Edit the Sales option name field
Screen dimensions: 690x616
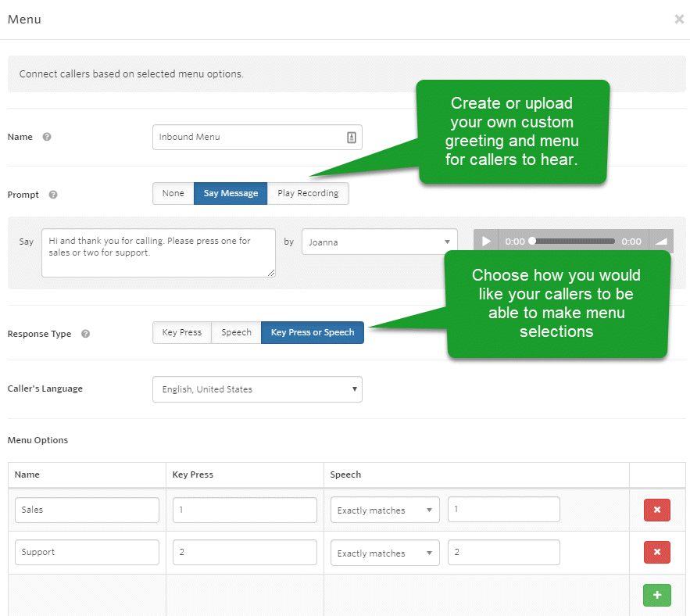click(88, 510)
